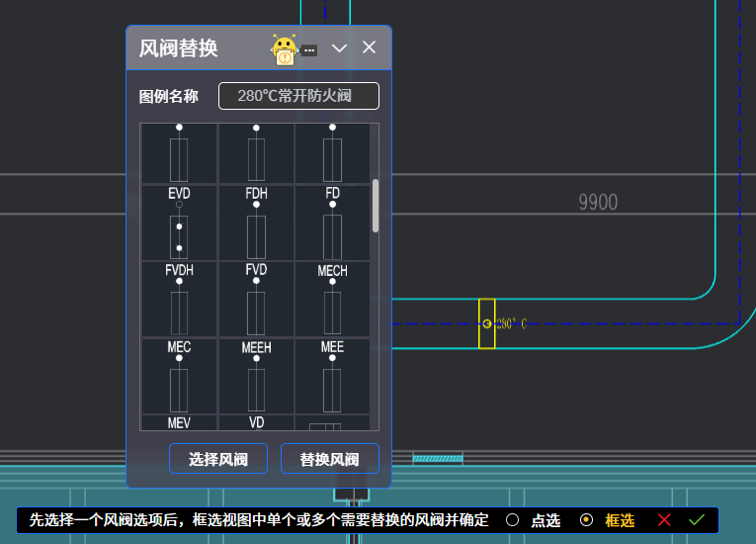The height and width of the screenshot is (544, 756).
Task: Click the yellow mascot helper icon
Action: click(285, 49)
